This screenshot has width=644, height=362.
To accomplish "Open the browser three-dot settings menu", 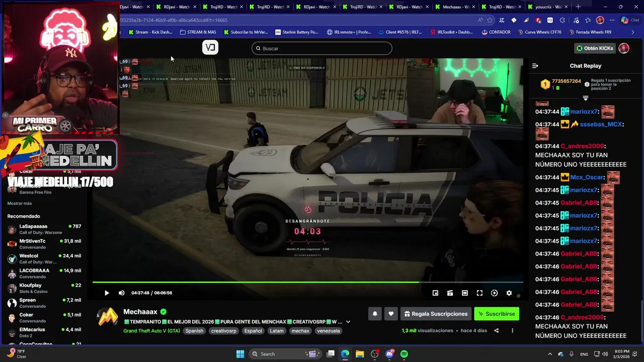I will pyautogui.click(x=612, y=20).
